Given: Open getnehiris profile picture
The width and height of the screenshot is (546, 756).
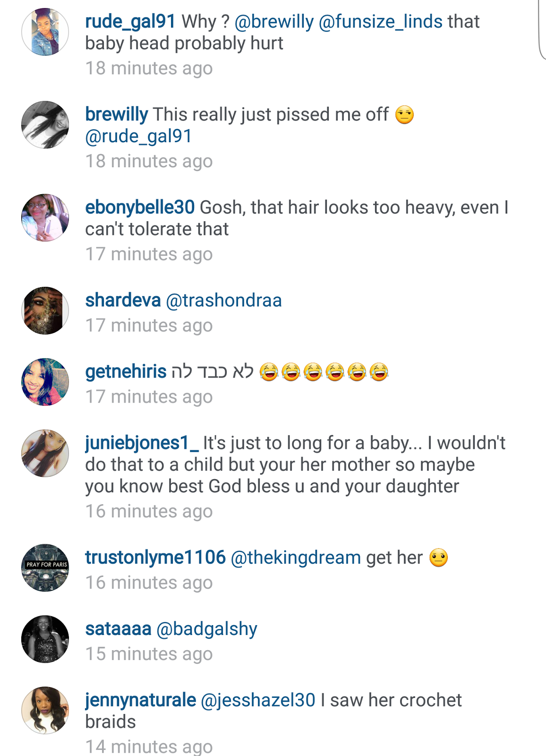Looking at the screenshot, I should pos(45,382).
